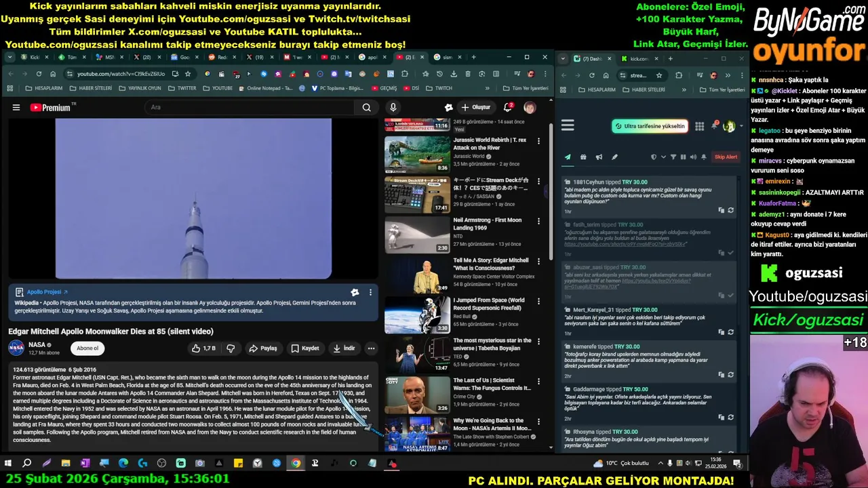Select the paper plane tips tab
This screenshot has width=868, height=488.
[x=568, y=157]
